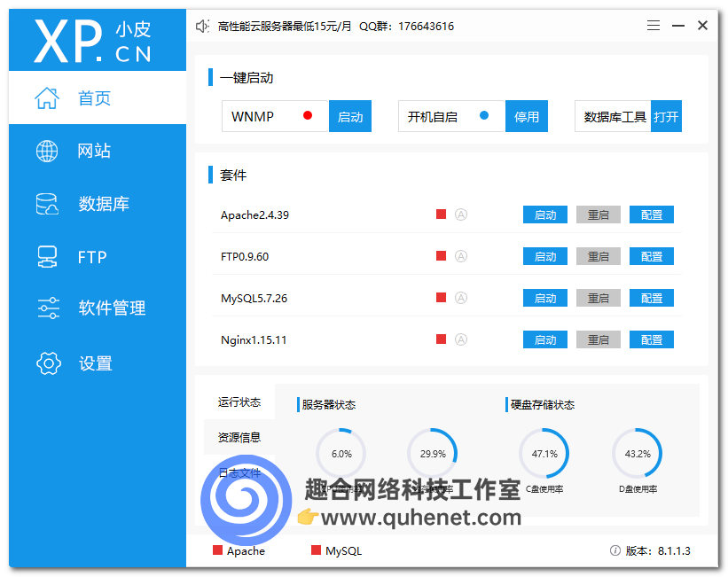Click the globe icon beside 网站

(47, 151)
